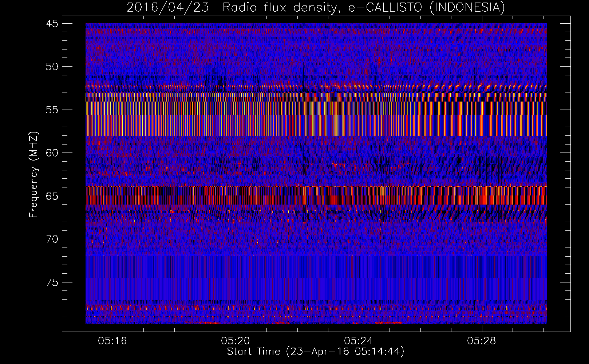
Task: Select the 05:16 time tick label
Action: (x=112, y=341)
